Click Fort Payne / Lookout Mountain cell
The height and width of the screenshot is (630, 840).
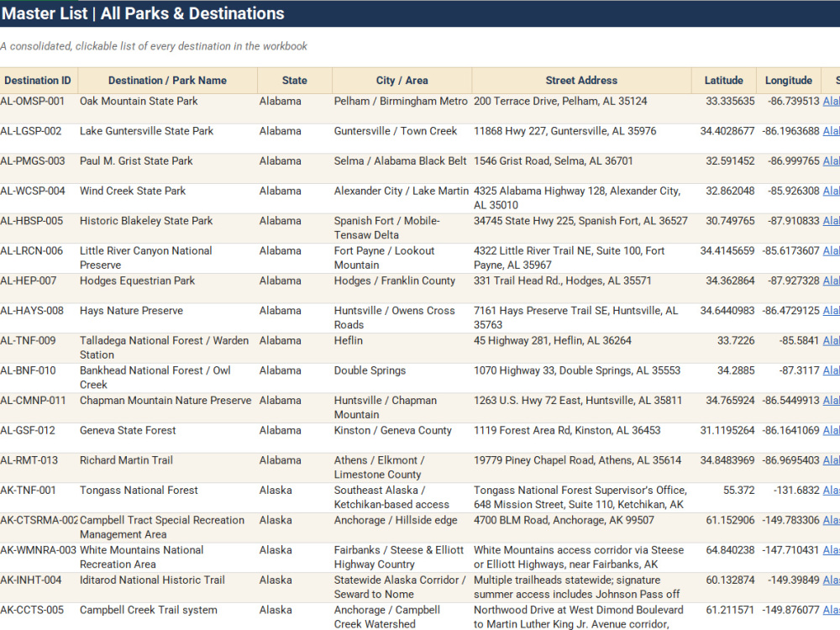pyautogui.click(x=402, y=259)
